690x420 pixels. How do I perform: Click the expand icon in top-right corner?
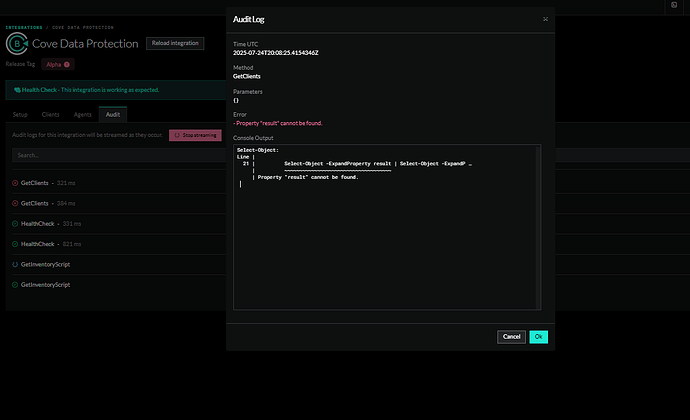(674, 5)
